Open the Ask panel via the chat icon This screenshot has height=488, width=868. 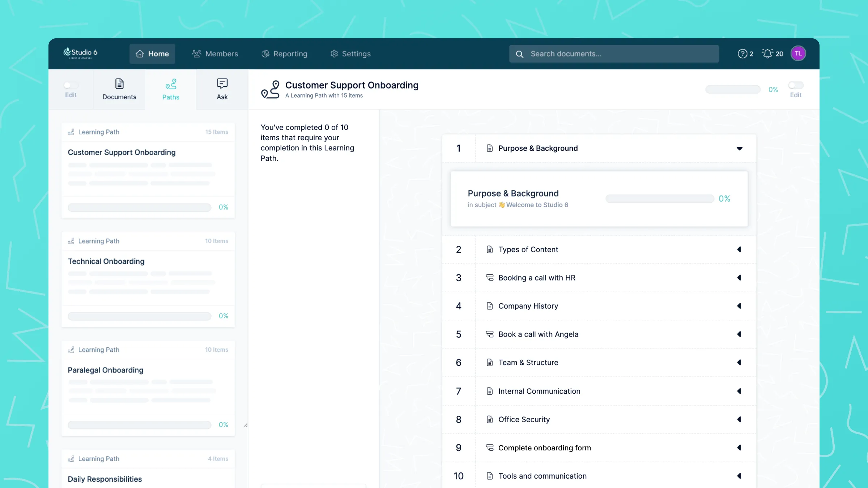pyautogui.click(x=222, y=84)
